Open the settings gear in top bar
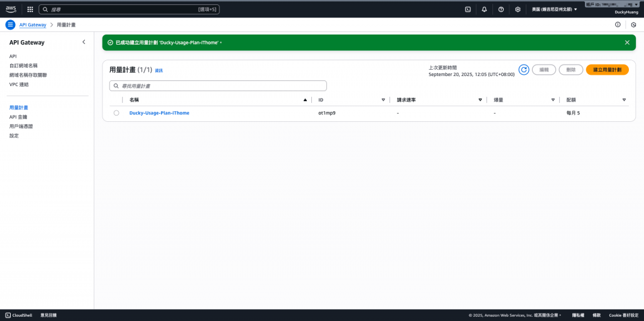The width and height of the screenshot is (644, 321). pyautogui.click(x=518, y=9)
